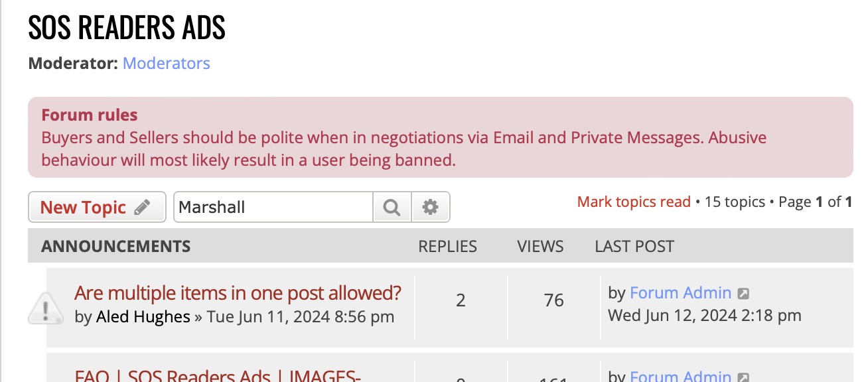Click the 15 topics count text
868x382 pixels.
(735, 202)
